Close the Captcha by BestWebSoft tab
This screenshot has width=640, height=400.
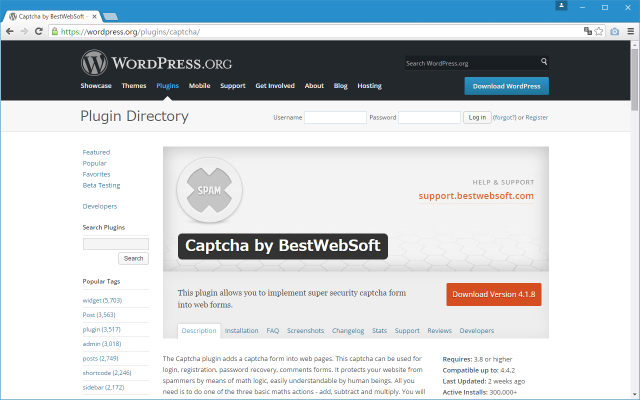tap(94, 16)
